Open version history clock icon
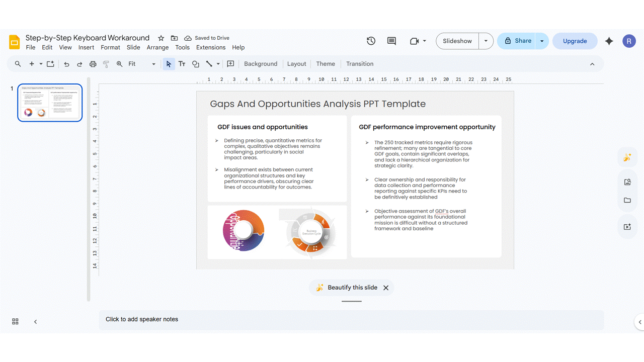The width and height of the screenshot is (644, 362). pos(371,41)
